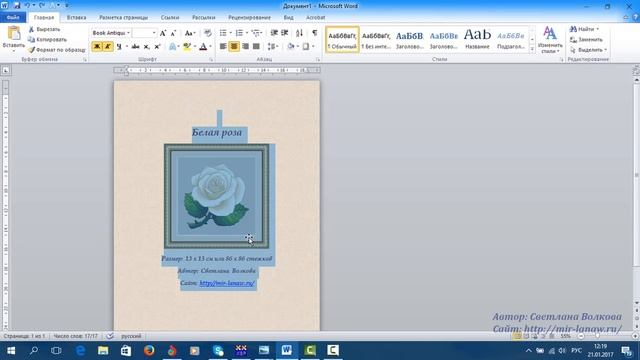Increase font size with grow font button

coord(163,33)
